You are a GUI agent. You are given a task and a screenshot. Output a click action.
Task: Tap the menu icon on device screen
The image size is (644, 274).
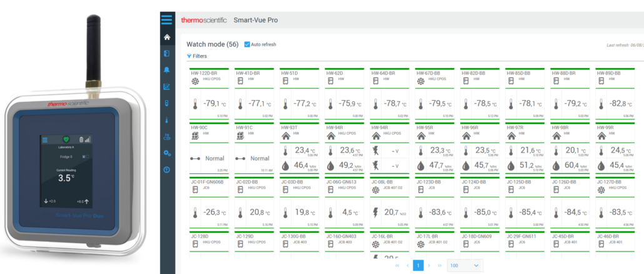pos(45,141)
